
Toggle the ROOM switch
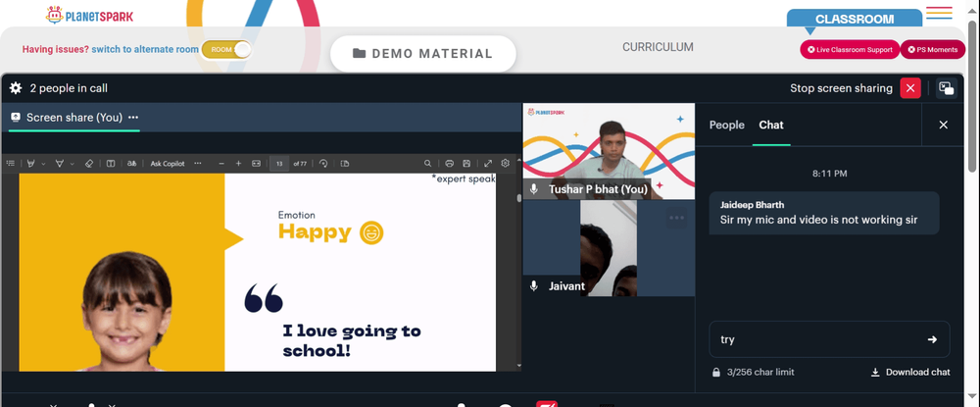click(227, 49)
